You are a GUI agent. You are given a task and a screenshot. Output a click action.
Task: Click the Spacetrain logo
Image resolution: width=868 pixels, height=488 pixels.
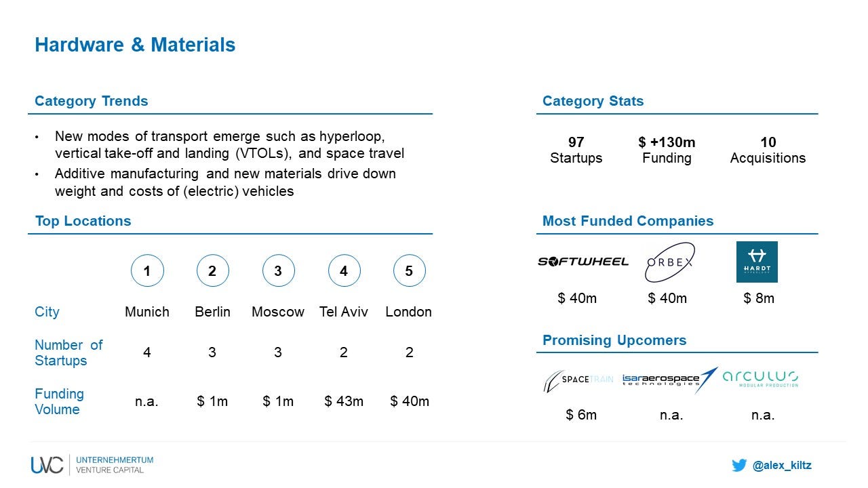578,380
